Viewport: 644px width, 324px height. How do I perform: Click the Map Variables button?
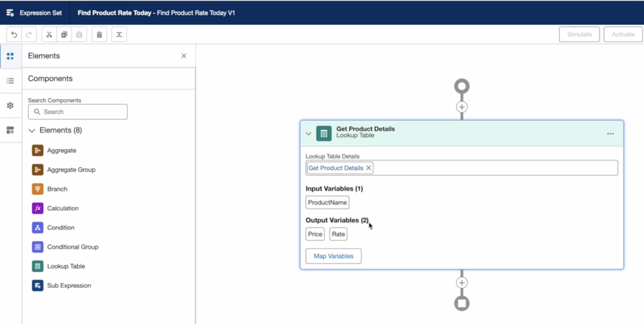(333, 256)
